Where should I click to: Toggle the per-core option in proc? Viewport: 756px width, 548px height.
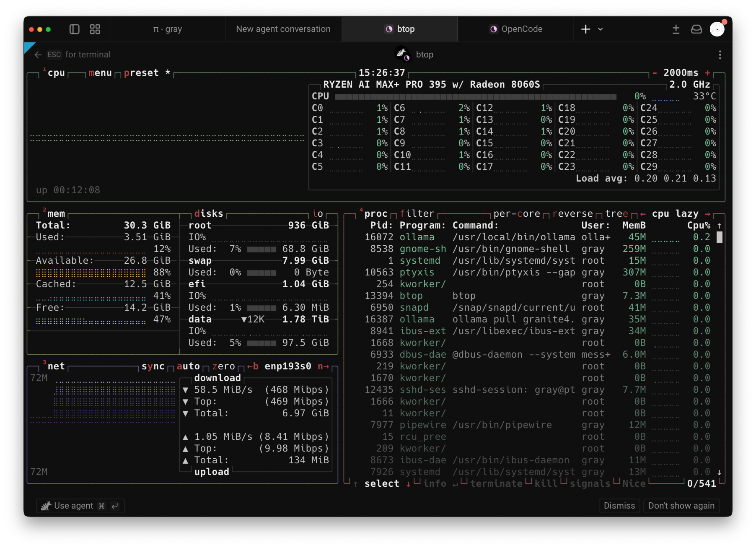(517, 213)
